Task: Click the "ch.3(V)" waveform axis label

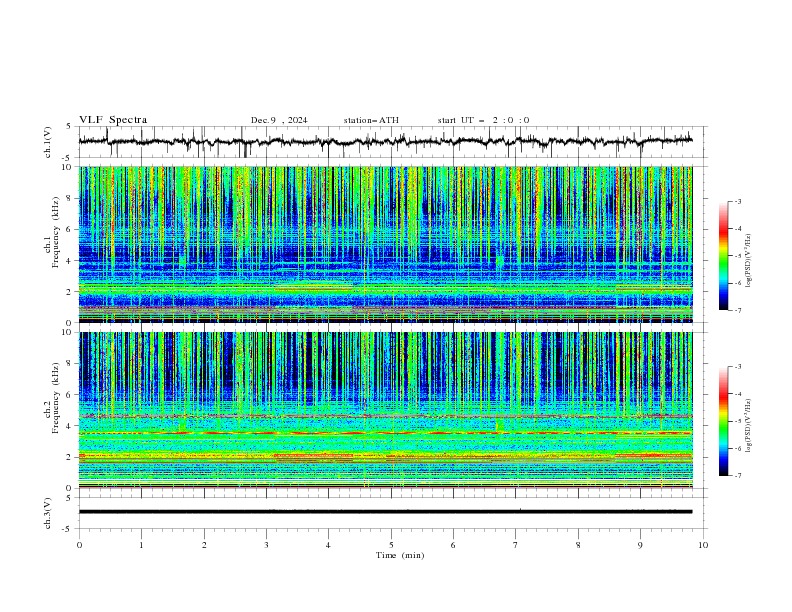Action: (47, 513)
